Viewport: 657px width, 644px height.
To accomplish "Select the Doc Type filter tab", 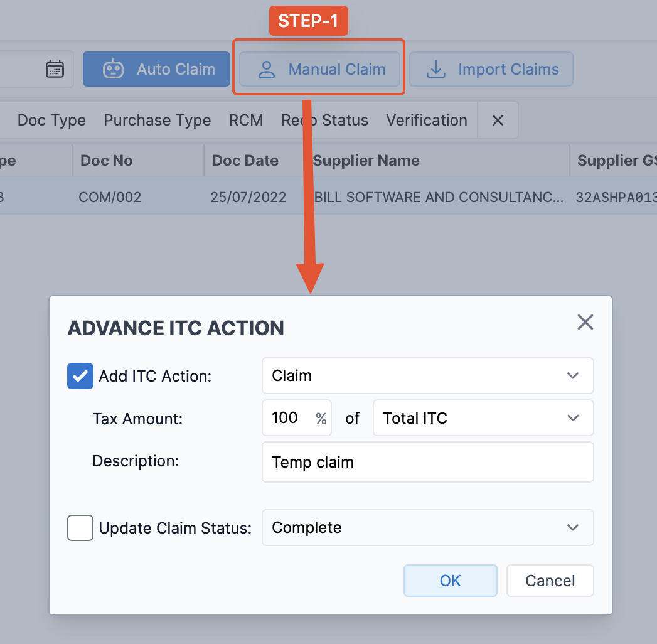I will [x=51, y=121].
